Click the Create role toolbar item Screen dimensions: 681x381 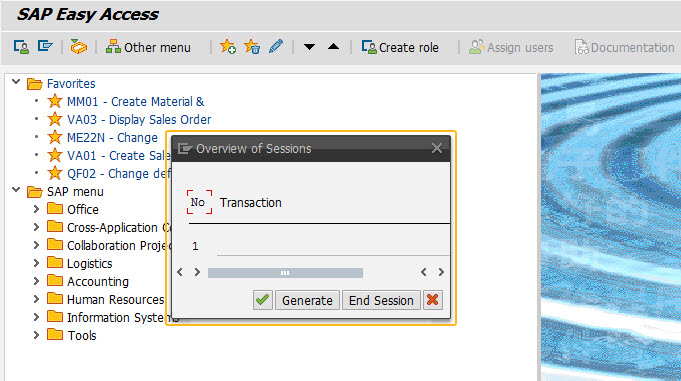(x=400, y=47)
